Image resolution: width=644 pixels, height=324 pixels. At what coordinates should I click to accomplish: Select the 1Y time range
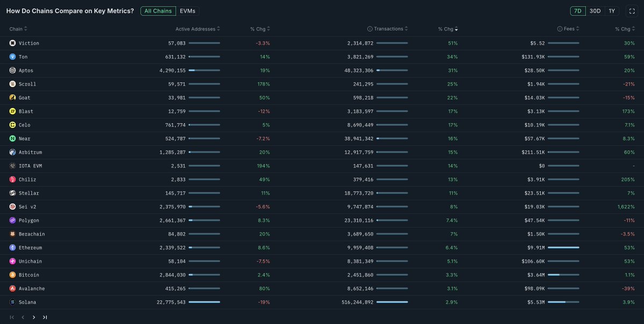(612, 11)
